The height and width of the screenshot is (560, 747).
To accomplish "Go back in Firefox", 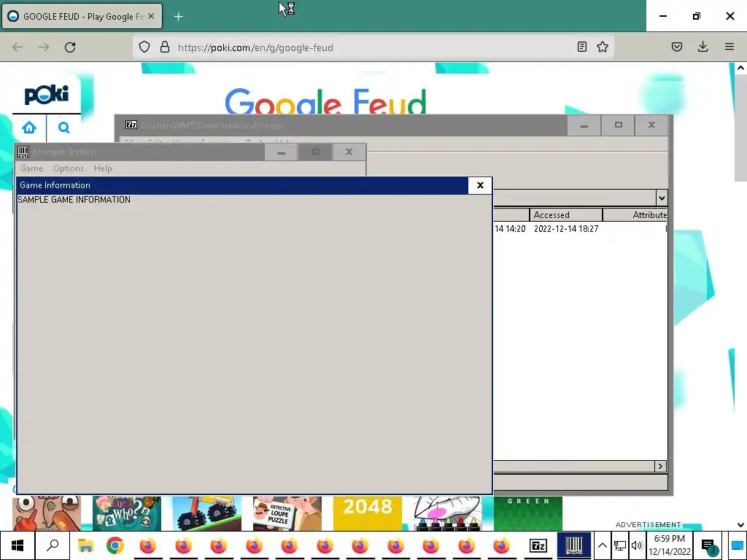I will 18,47.
